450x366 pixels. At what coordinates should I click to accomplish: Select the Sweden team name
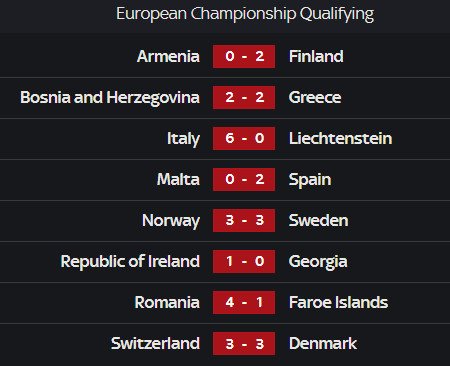[319, 220]
